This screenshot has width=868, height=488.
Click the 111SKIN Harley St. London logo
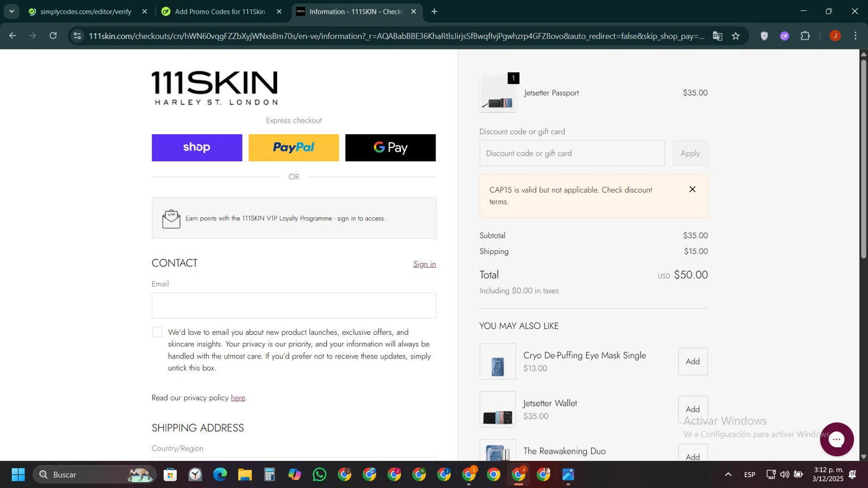215,88
